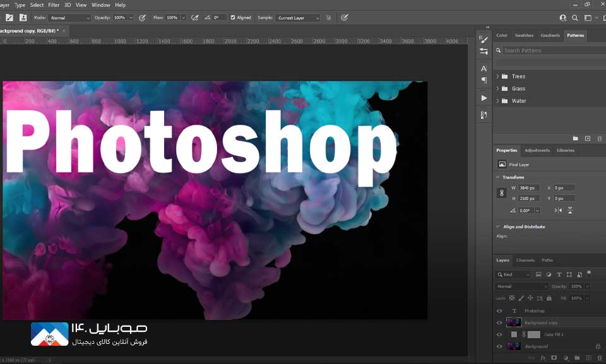Close the Background copy document tab

coord(64,31)
